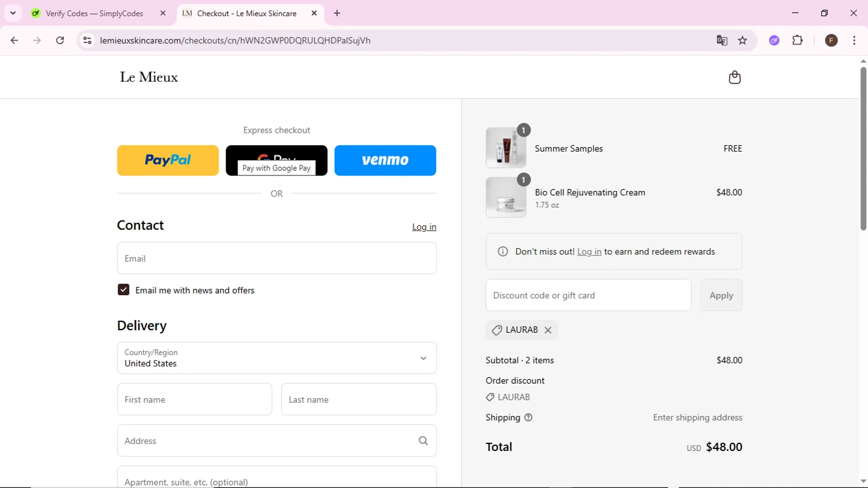Close the Verify Codes SimplyCodes tab

click(x=163, y=13)
